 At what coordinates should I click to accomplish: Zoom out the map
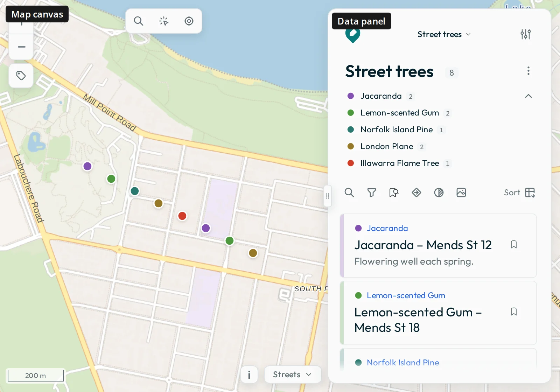tap(21, 47)
